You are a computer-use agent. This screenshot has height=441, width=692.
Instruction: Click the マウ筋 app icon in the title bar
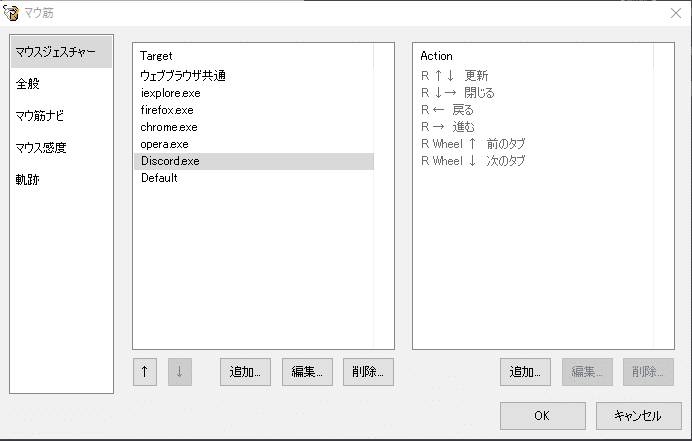click(x=11, y=13)
